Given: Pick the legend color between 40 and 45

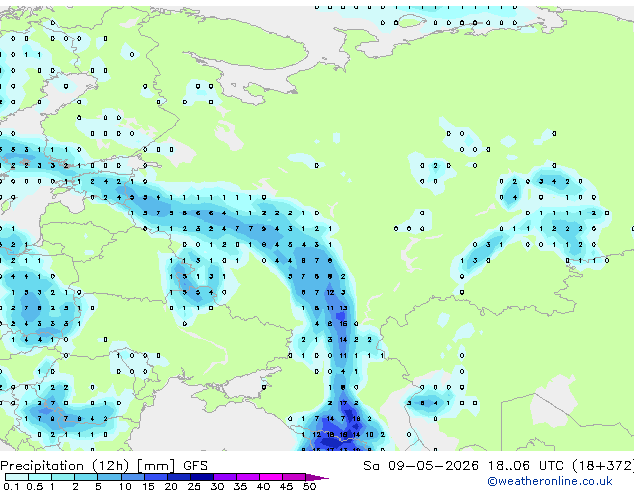Looking at the screenshot, I should pyautogui.click(x=271, y=477).
